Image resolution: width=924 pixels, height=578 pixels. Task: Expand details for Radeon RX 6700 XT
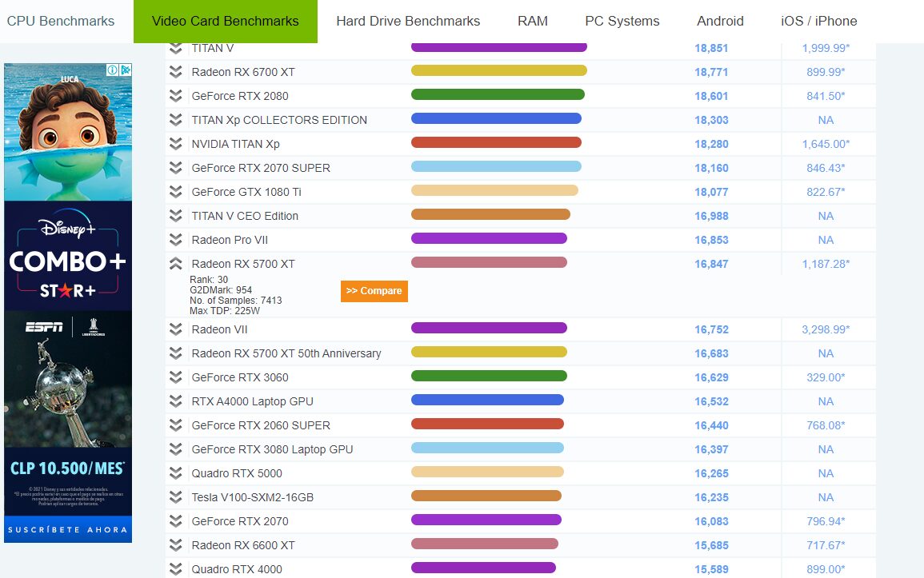tap(176, 72)
